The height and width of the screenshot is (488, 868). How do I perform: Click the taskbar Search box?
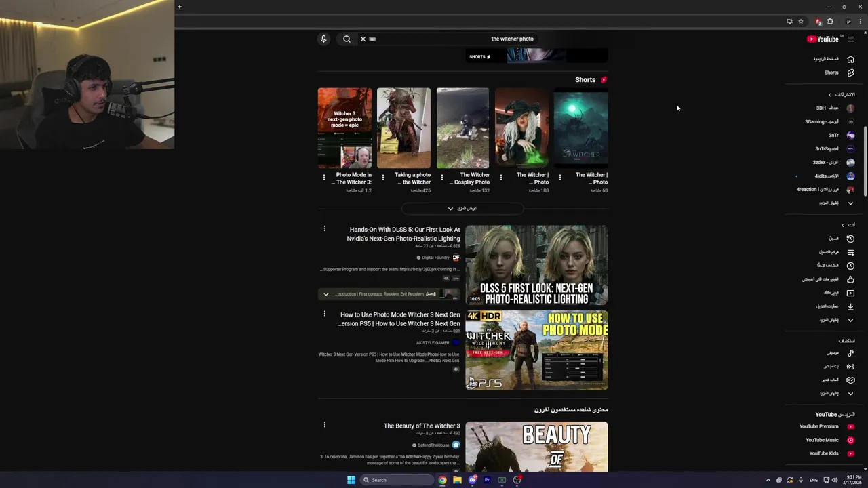[x=397, y=480]
